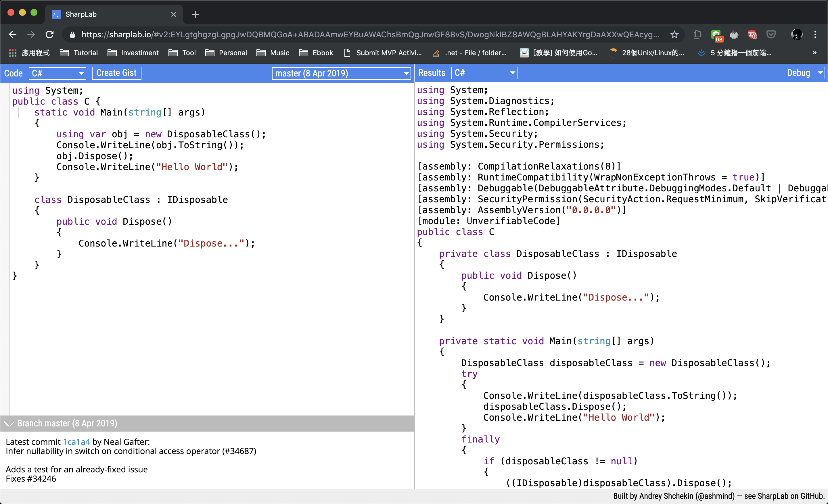Open a new browser tab

click(195, 14)
